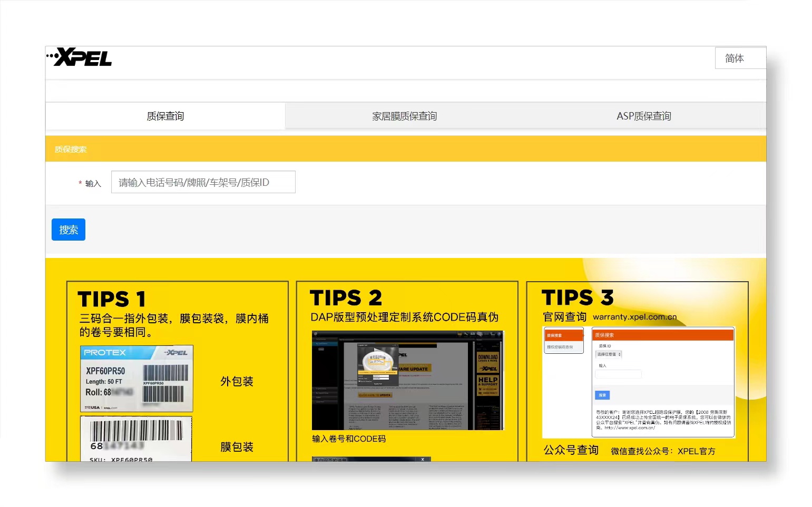The width and height of the screenshot is (812, 507).
Task: Focus the 请输入电话号码/牌照/车架号/质保ID input field
Action: click(x=203, y=182)
